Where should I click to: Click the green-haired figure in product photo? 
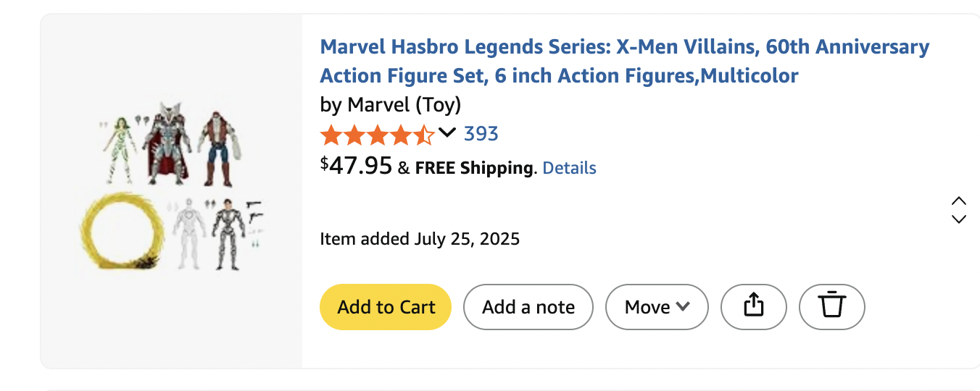click(x=120, y=148)
